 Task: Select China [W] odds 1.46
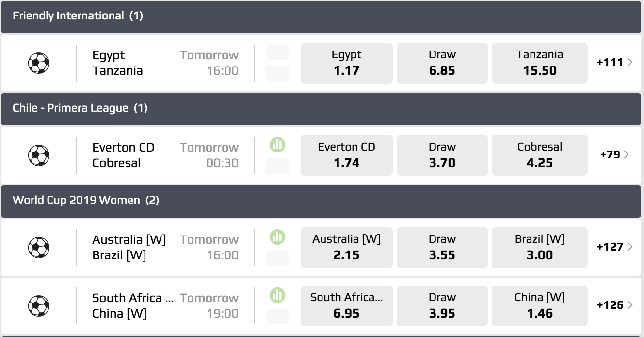(539, 306)
